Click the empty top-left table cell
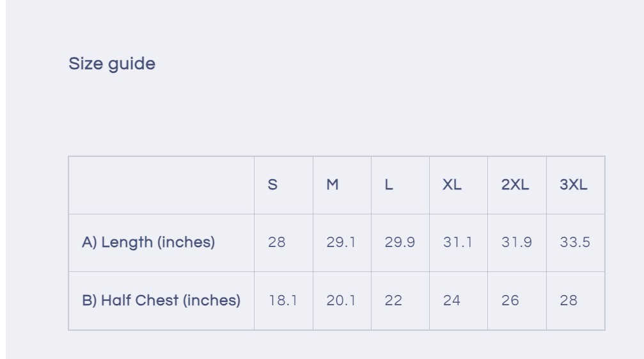This screenshot has height=359, width=644. coord(161,185)
